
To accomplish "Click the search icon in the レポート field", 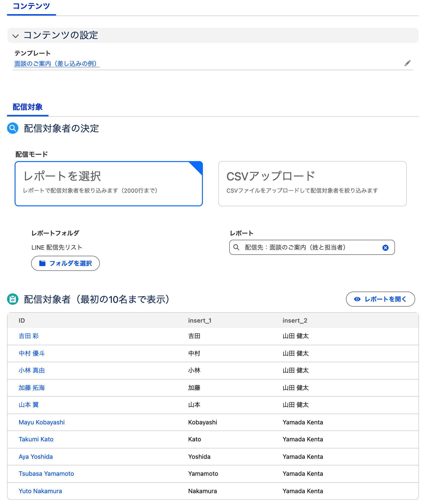I will [x=236, y=247].
